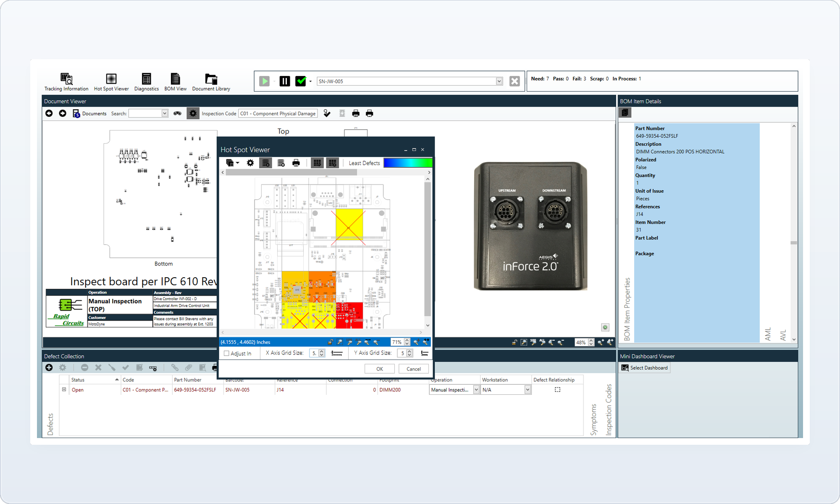
Task: Add a new defect with plus icon
Action: pyautogui.click(x=49, y=367)
